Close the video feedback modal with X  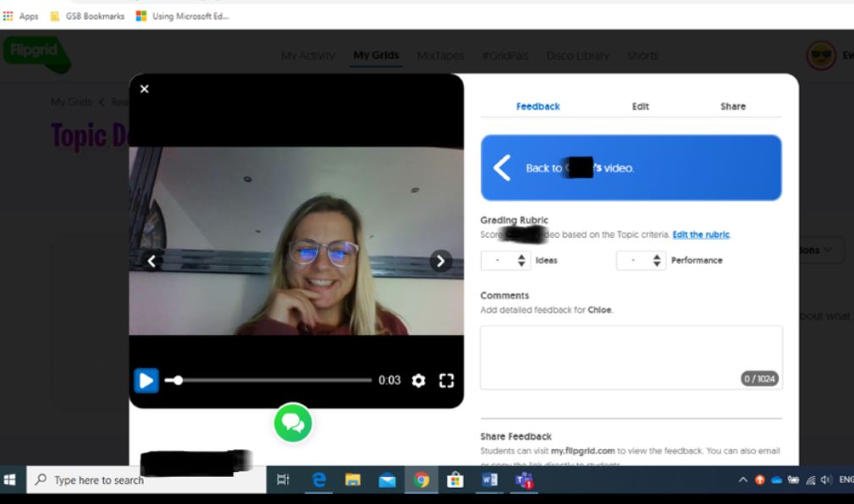[x=145, y=89]
